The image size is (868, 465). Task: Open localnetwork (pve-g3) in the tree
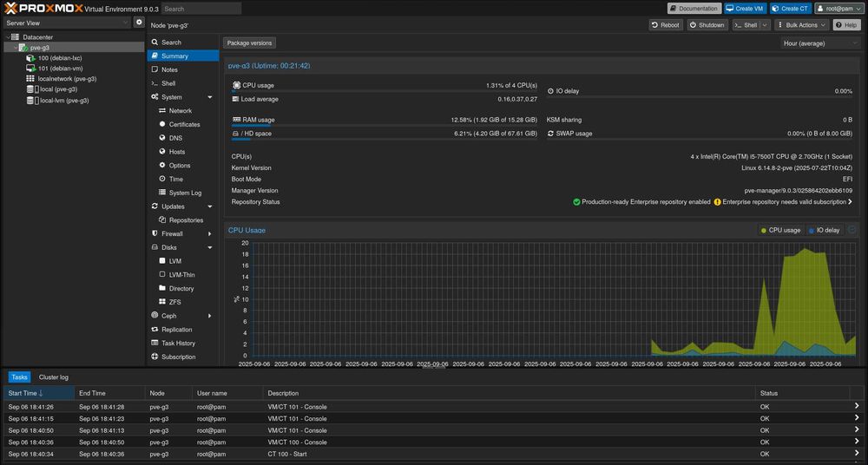[67, 79]
